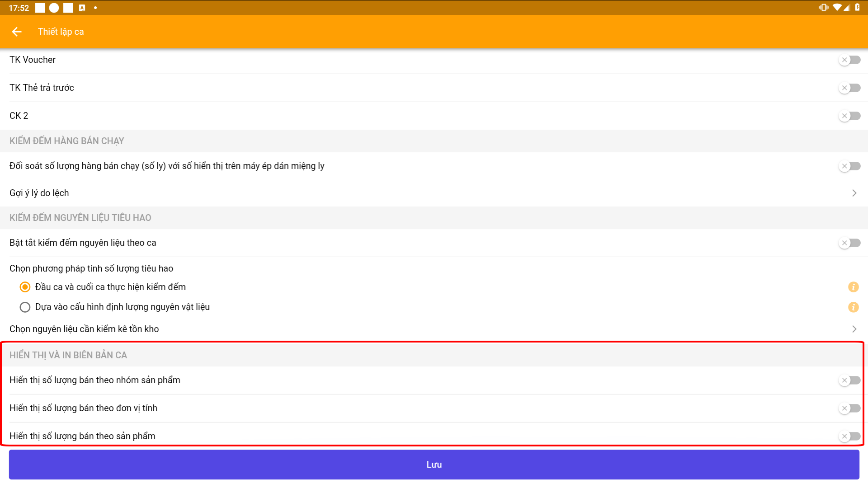Enable 'Bật tắt kiểm đếm nguyên liệu theo ca'

(849, 243)
